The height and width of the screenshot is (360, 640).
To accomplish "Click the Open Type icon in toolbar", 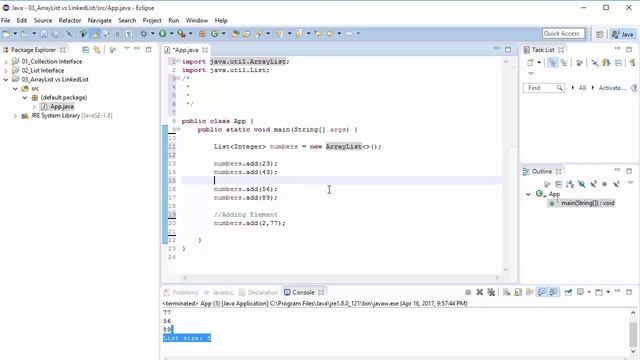I will [x=235, y=34].
